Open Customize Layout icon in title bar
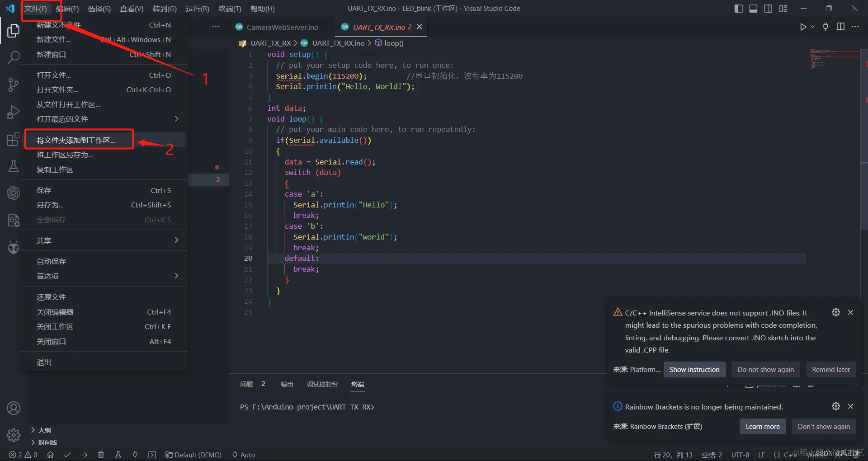Viewport: 868px width, 461px height. (x=783, y=9)
